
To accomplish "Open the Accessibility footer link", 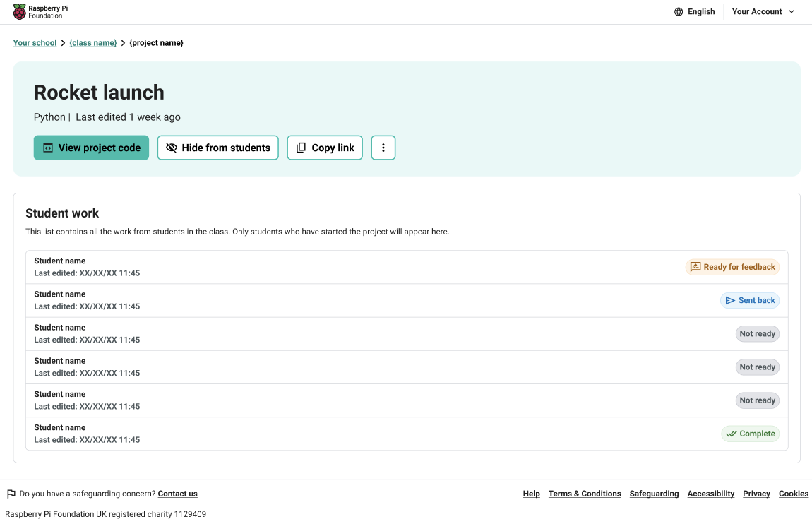I will coord(710,494).
